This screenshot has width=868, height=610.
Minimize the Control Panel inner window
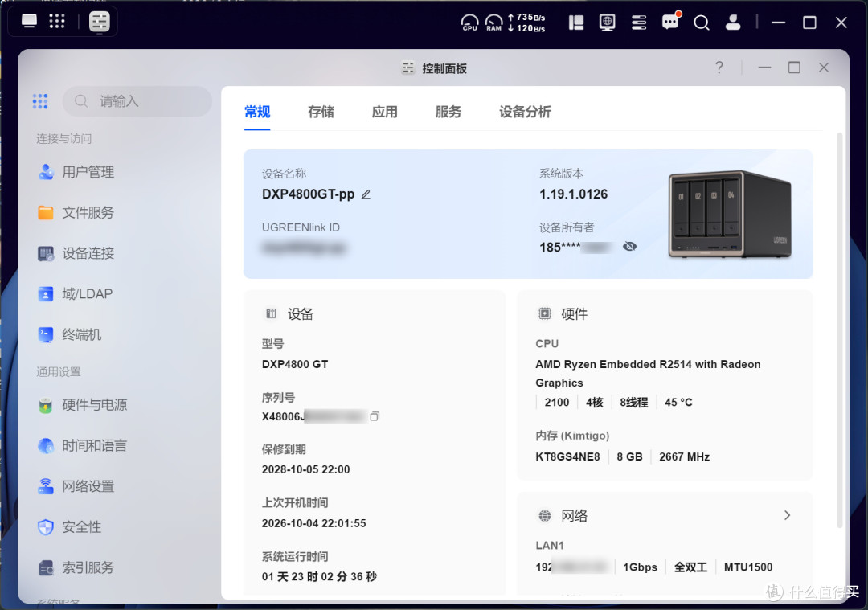pos(764,68)
